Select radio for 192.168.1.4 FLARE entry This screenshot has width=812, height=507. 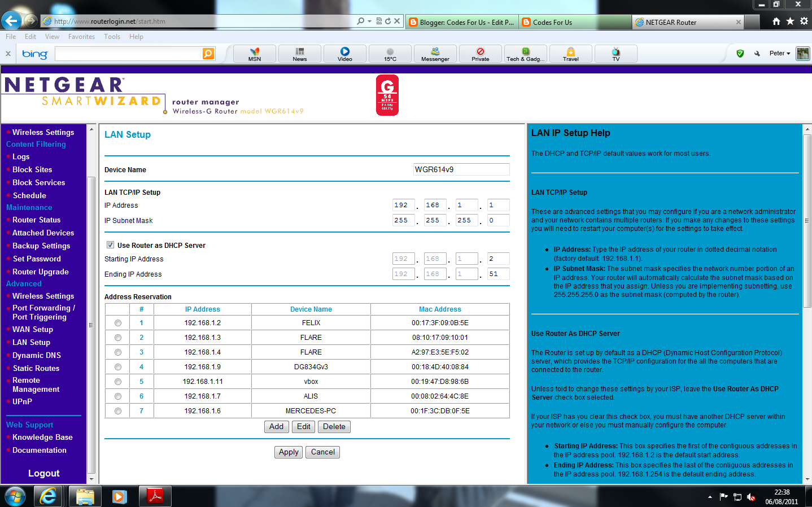pyautogui.click(x=118, y=352)
